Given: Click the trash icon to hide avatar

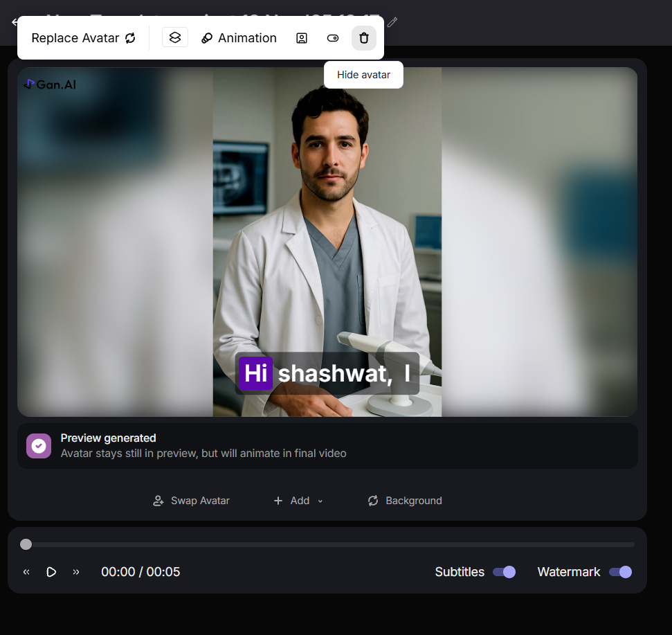Looking at the screenshot, I should pos(364,38).
